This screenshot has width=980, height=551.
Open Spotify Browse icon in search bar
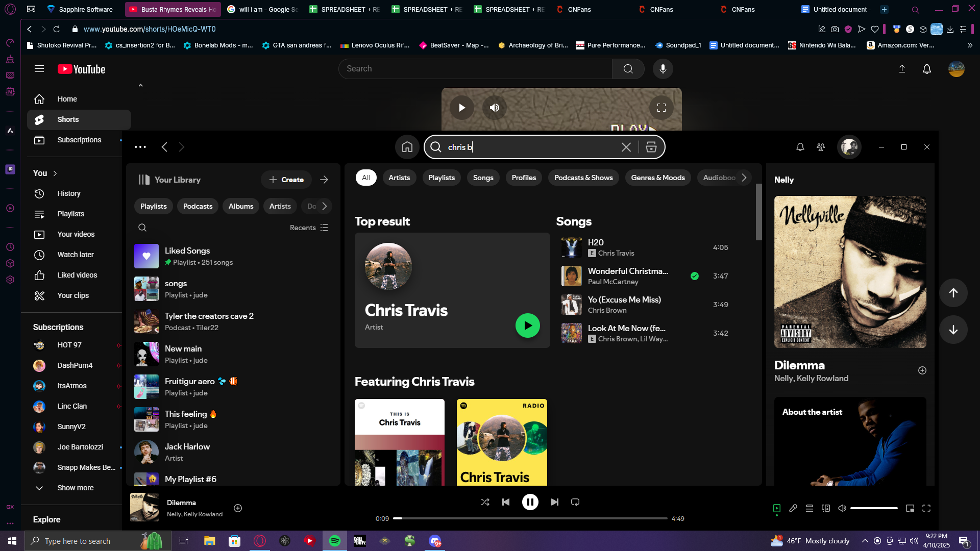(651, 147)
